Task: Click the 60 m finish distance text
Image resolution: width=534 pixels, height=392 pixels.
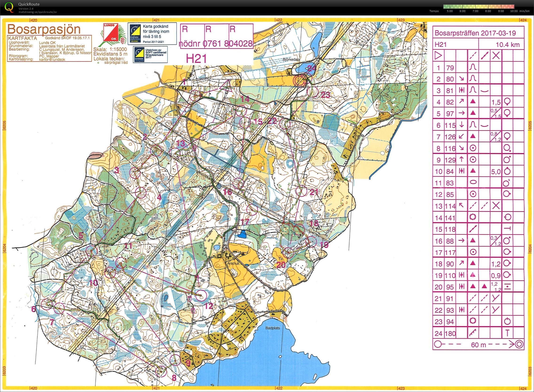Action: tap(479, 345)
